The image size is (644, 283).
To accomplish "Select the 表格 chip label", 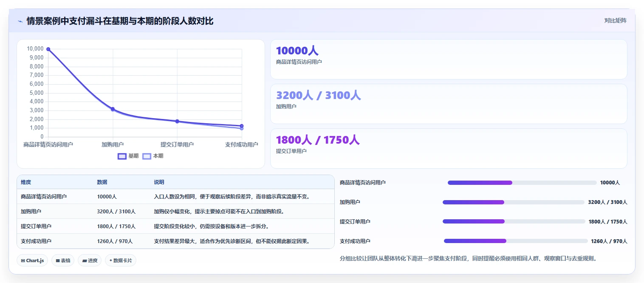I will [65, 260].
